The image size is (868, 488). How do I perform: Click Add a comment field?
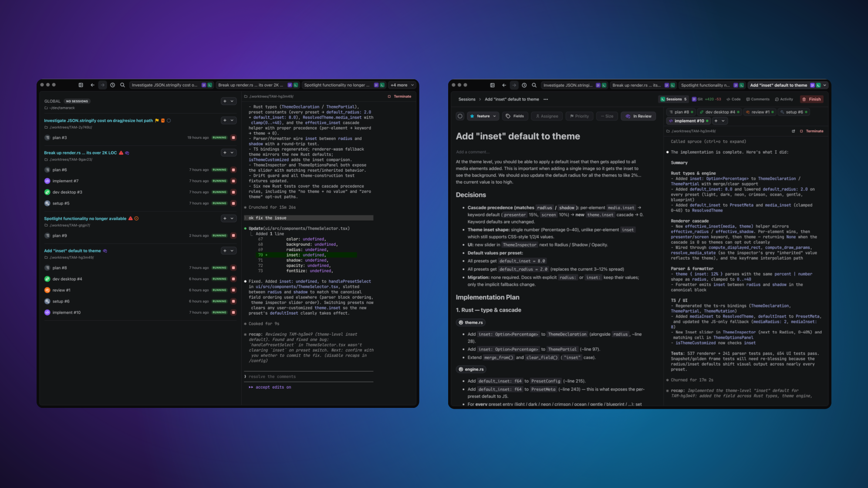473,152
